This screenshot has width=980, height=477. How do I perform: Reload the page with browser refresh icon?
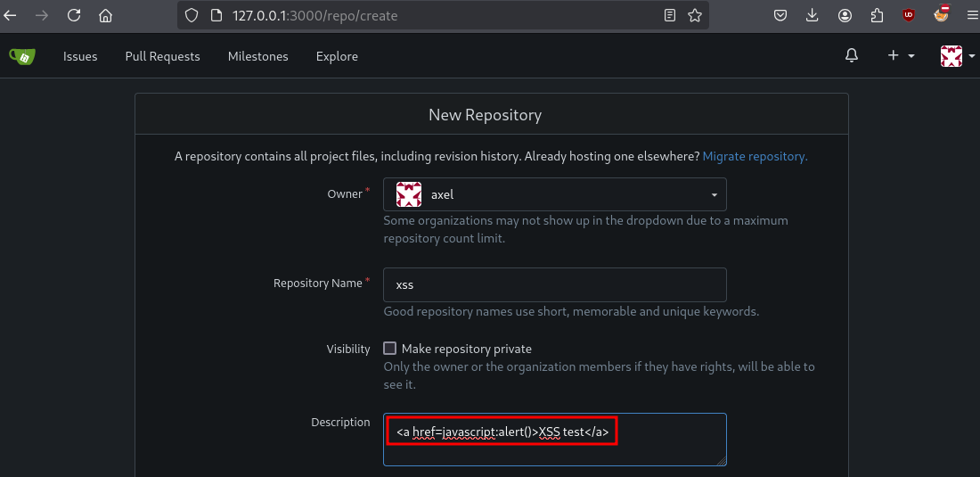(x=74, y=15)
